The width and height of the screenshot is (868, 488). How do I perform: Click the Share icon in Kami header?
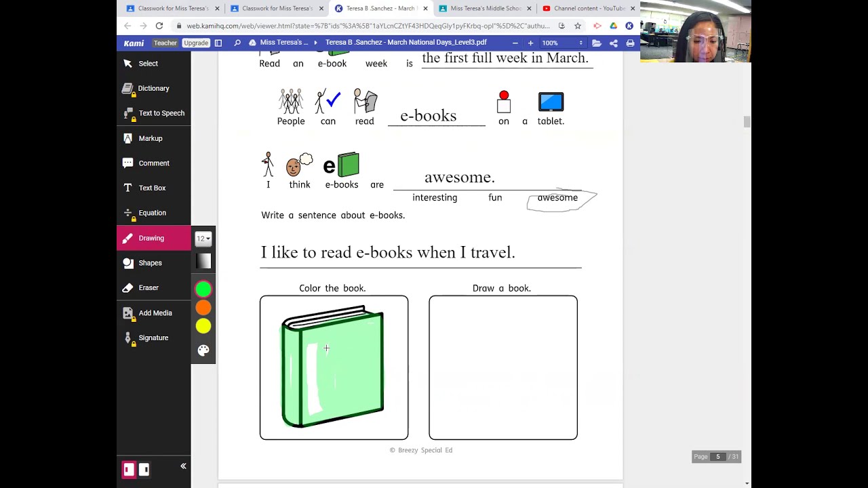tap(614, 43)
